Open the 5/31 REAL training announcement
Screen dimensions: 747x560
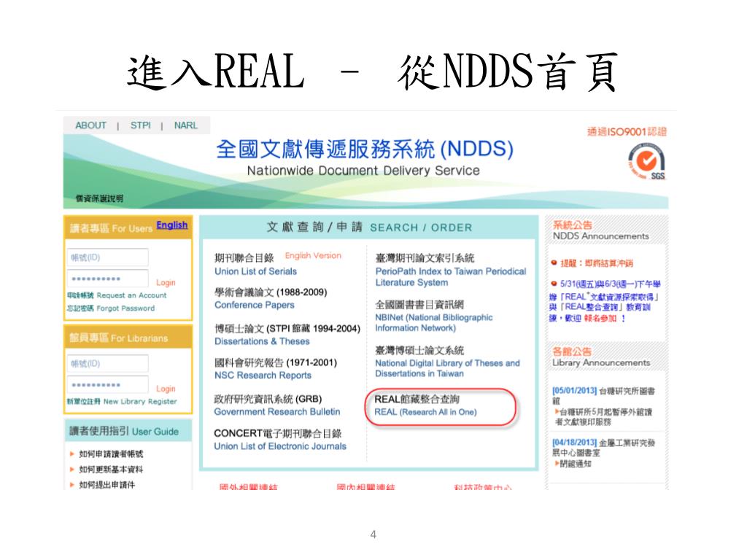pyautogui.click(x=605, y=301)
